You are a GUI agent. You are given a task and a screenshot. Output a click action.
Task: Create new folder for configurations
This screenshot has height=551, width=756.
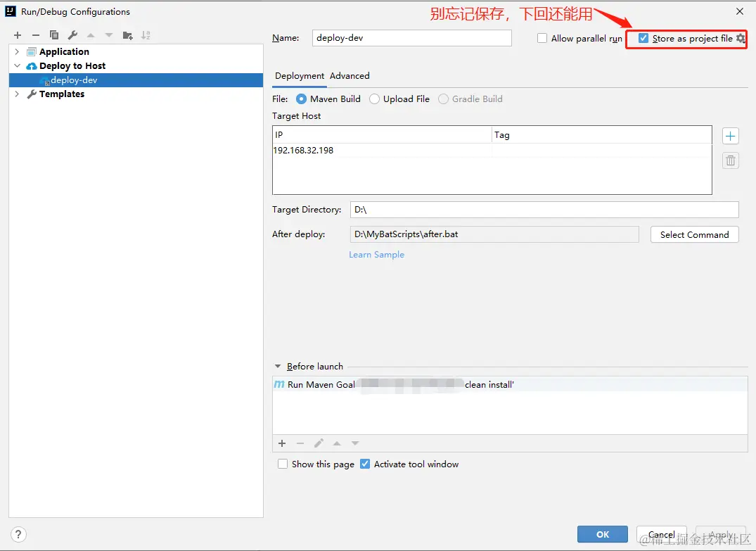pyautogui.click(x=127, y=35)
